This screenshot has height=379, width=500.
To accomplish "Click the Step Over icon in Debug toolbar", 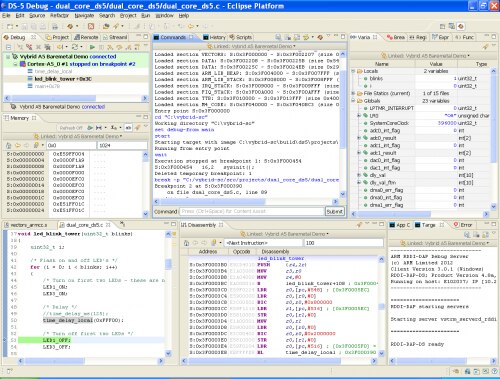I will 119,47.
